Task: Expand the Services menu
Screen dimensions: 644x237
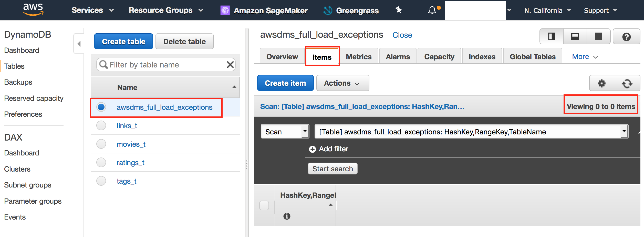Action: [x=92, y=10]
